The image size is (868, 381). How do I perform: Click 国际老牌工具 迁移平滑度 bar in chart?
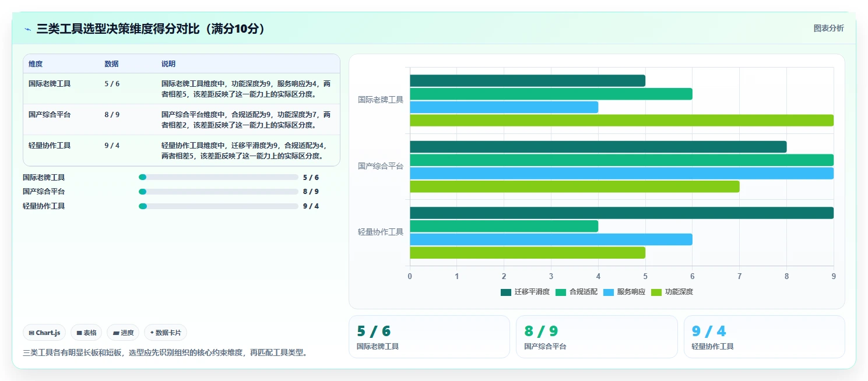pyautogui.click(x=528, y=80)
